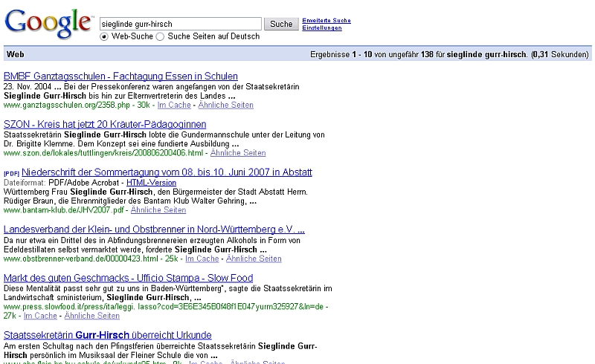
Task: View HTML-Version of the PDF result
Action: [151, 183]
